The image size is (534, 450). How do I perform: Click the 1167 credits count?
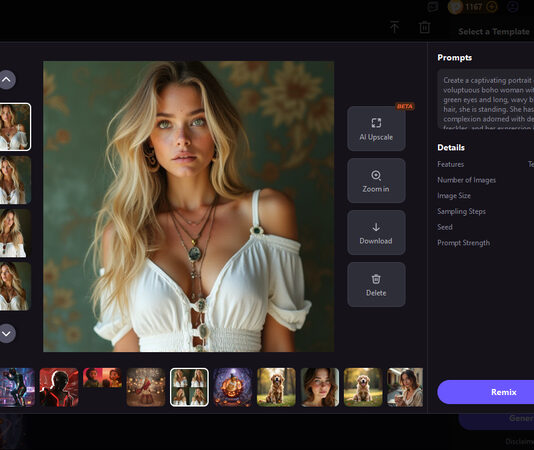coord(474,7)
